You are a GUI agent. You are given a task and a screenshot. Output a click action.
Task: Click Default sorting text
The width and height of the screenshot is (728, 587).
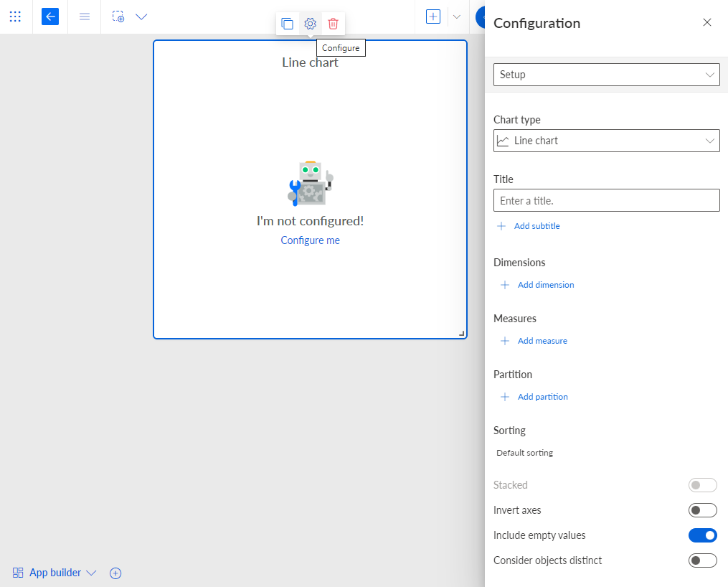(x=524, y=453)
